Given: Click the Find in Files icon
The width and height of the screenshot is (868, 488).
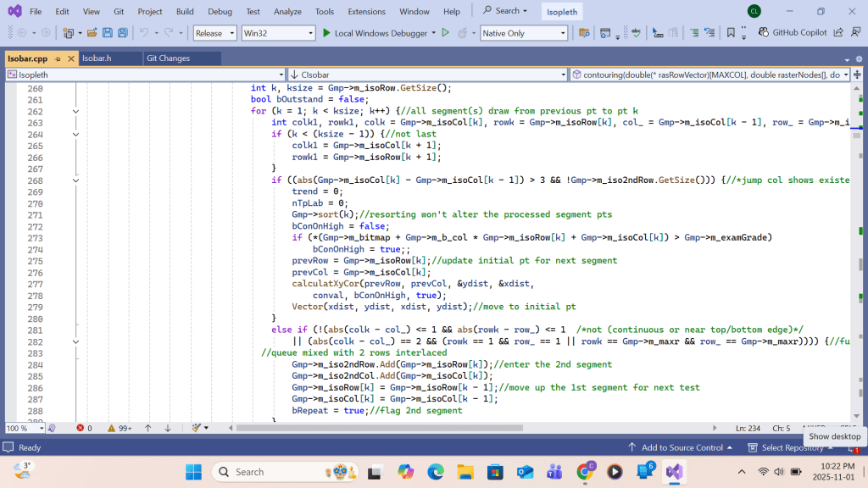Looking at the screenshot, I should (x=583, y=33).
